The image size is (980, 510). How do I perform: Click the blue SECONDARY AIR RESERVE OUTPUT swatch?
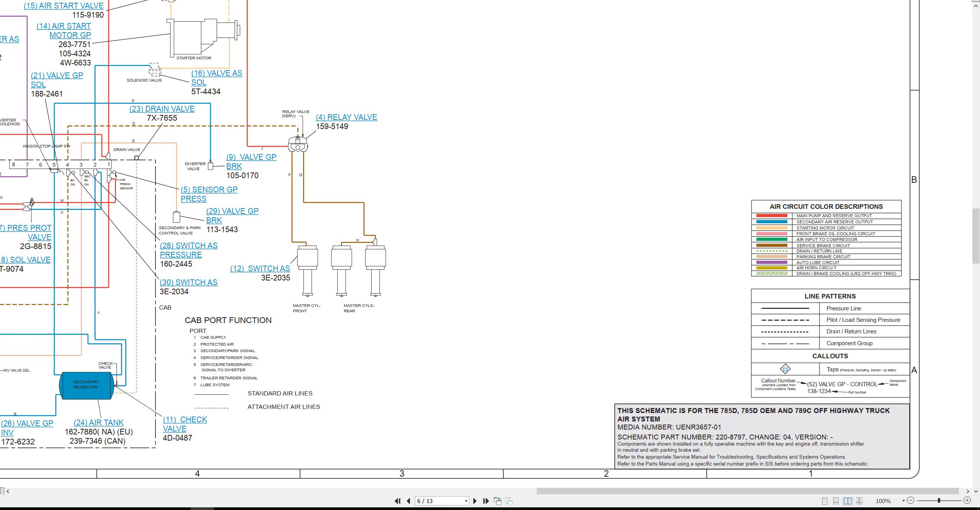point(772,222)
